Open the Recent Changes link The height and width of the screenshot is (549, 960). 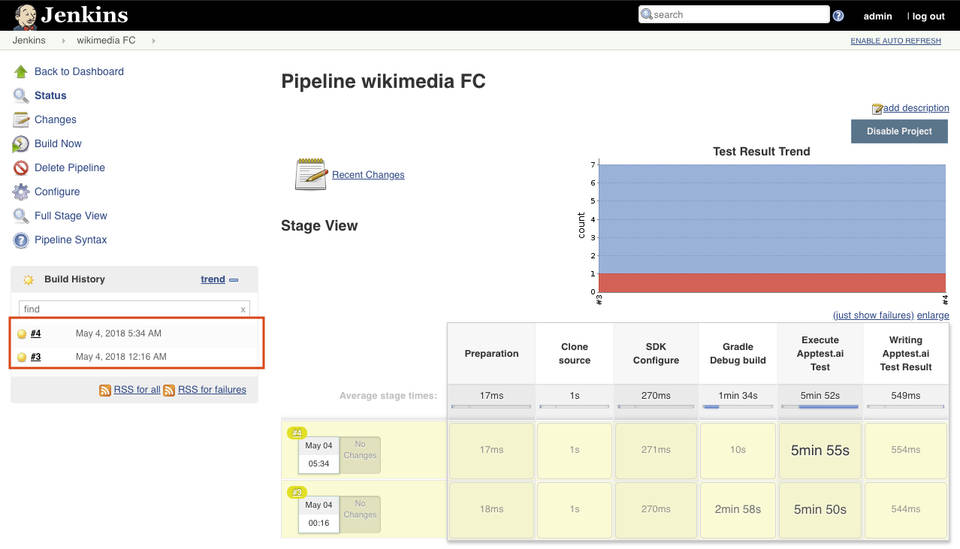click(x=368, y=175)
